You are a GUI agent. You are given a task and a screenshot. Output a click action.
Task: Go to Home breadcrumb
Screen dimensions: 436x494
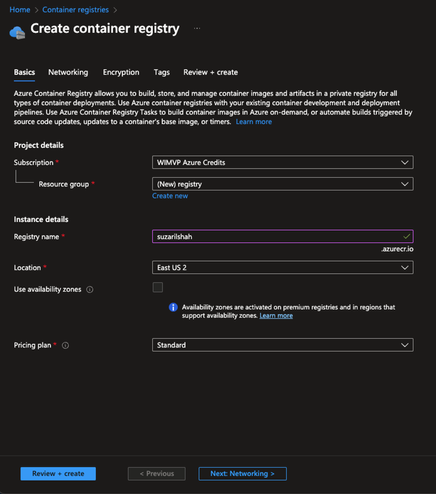click(20, 10)
